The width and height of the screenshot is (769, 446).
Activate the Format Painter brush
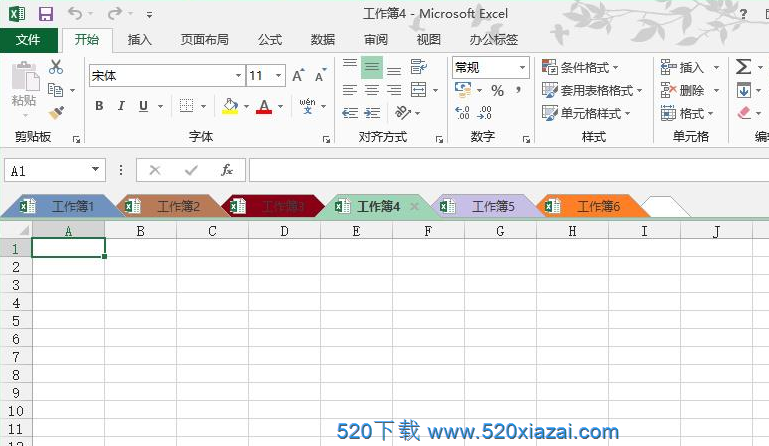[56, 113]
